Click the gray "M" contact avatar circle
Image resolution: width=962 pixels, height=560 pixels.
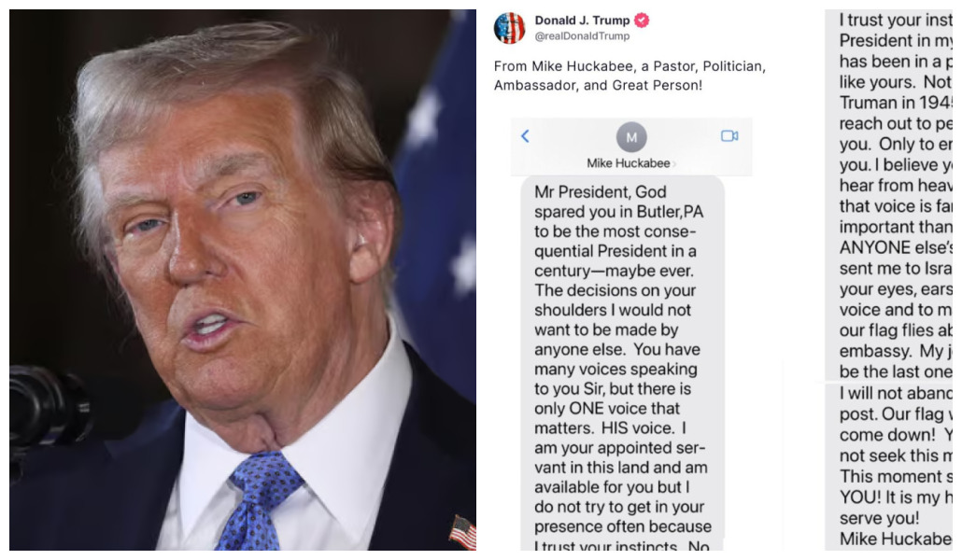click(x=631, y=137)
